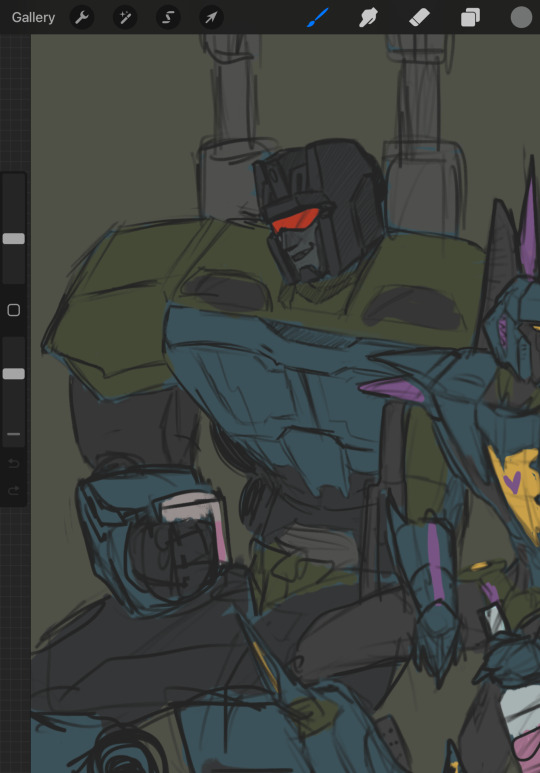Select the Smudge tool
This screenshot has width=540, height=773.
pos(368,17)
